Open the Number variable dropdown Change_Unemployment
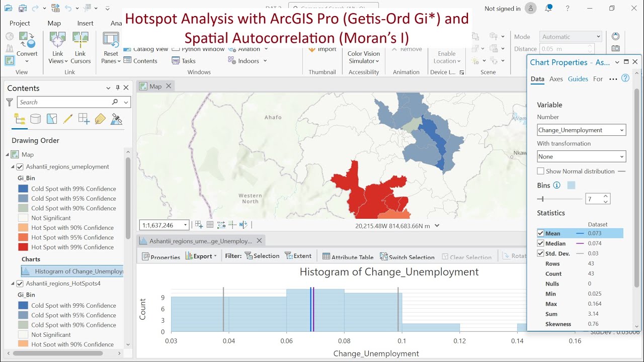644x362 pixels. pyautogui.click(x=581, y=130)
